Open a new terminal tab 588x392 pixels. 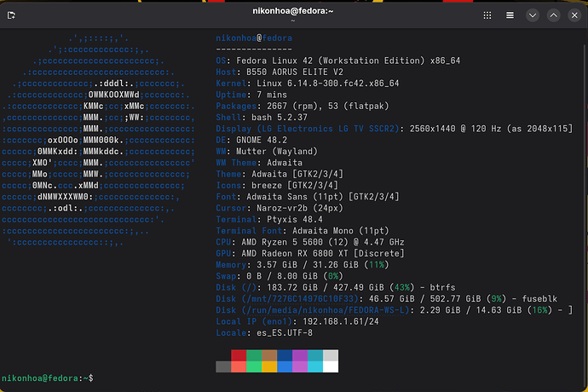(x=11, y=15)
